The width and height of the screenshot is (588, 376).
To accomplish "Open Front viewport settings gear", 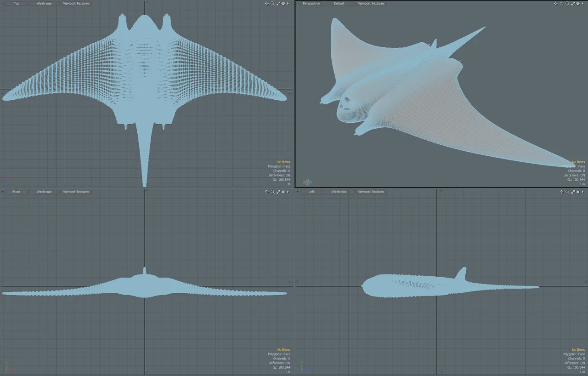I will pos(283,192).
